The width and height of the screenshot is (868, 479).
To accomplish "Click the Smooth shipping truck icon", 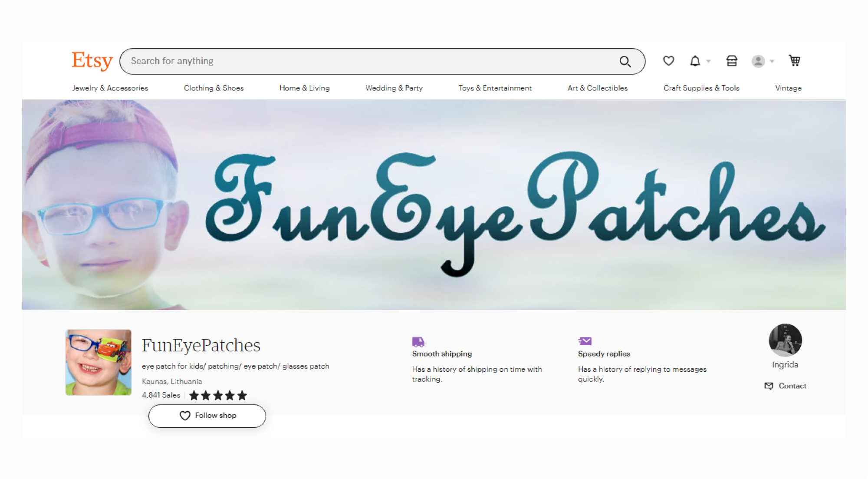I will coord(418,342).
